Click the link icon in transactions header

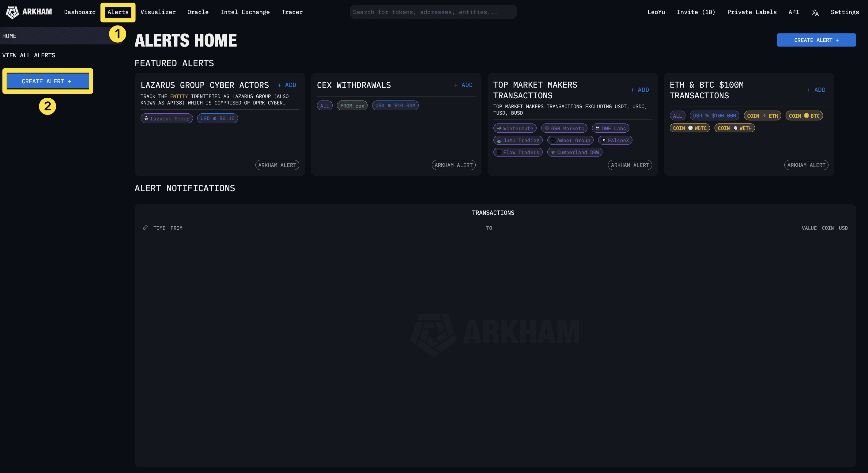[145, 228]
